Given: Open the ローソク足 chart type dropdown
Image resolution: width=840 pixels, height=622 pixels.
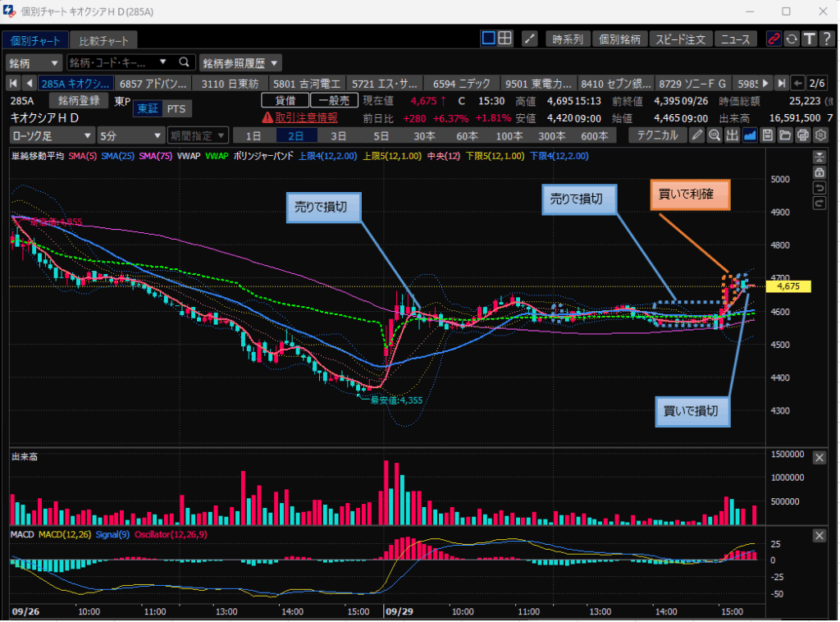Looking at the screenshot, I should click(50, 135).
